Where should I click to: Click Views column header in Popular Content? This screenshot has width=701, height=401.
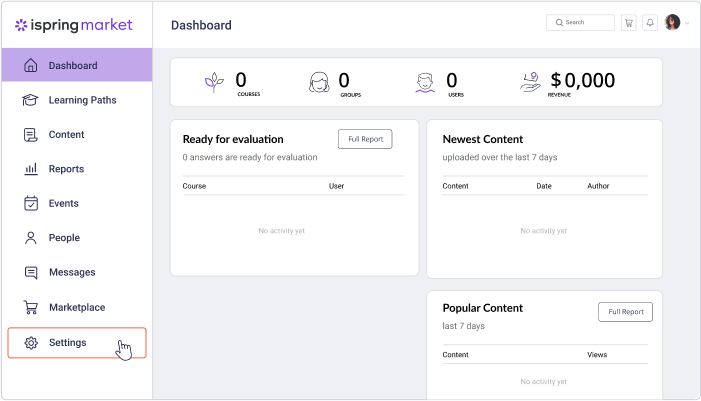click(x=597, y=355)
